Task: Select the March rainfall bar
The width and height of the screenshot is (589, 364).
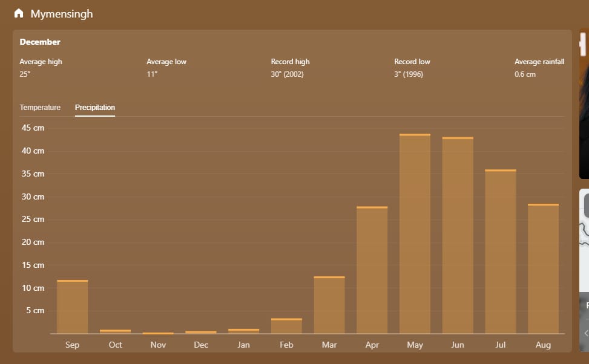Action: coord(329,305)
